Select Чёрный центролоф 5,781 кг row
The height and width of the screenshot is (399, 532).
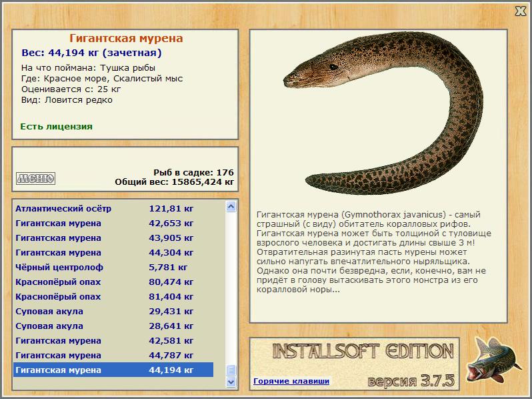pos(113,268)
